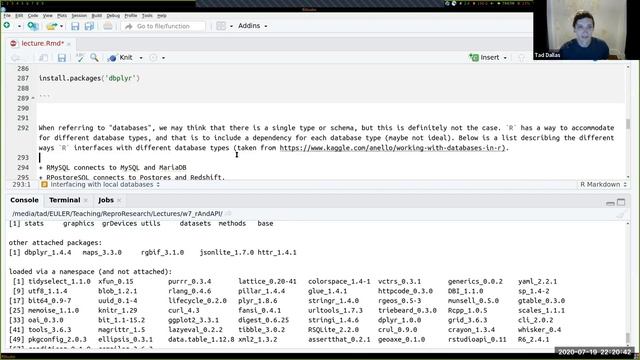Save lecture.Rmd from the editor toolbar

coord(62,58)
